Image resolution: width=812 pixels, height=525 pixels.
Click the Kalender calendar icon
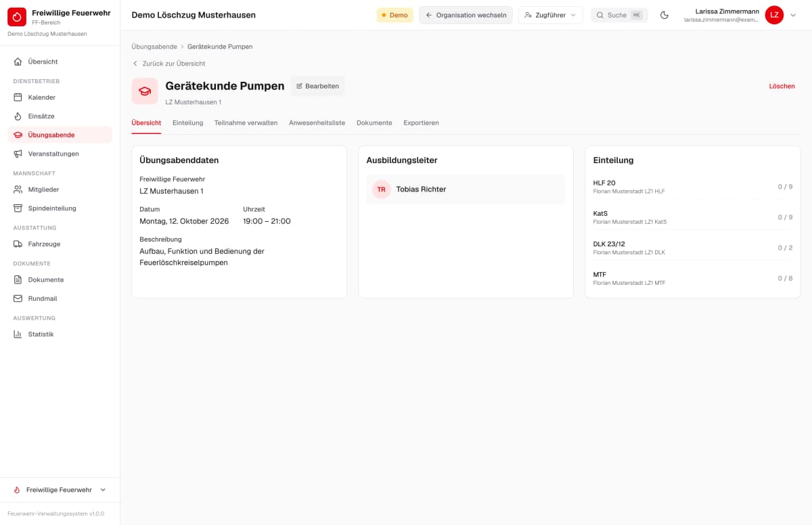point(18,97)
